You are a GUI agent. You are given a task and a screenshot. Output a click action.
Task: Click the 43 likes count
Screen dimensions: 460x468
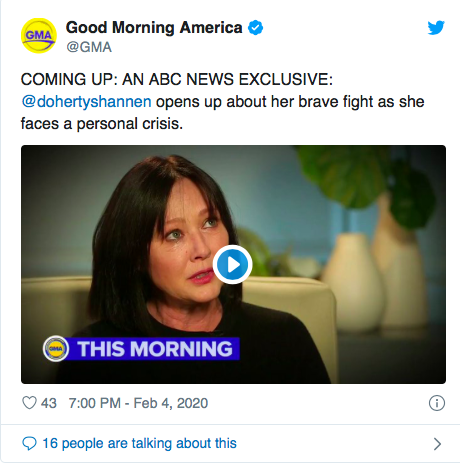49,403
